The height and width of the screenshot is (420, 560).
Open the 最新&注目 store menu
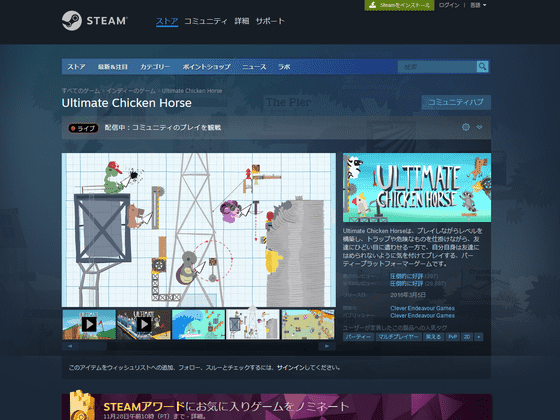[x=113, y=67]
